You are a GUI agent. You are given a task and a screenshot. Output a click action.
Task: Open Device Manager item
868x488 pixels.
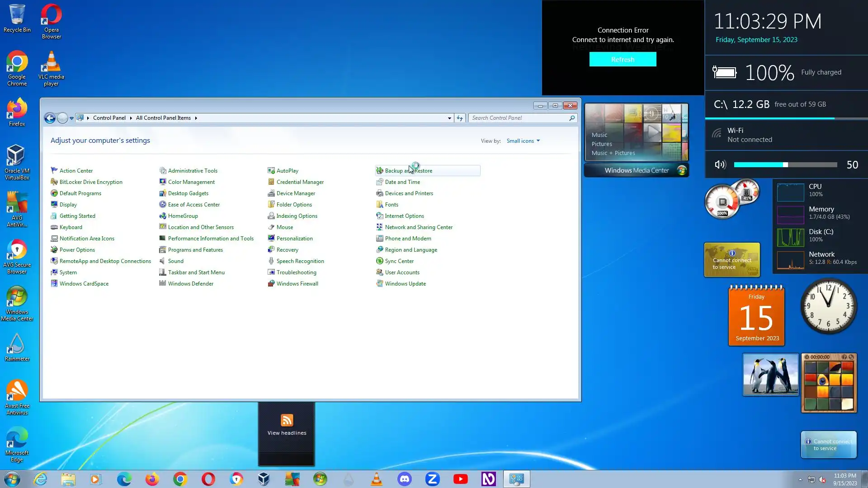[296, 193]
